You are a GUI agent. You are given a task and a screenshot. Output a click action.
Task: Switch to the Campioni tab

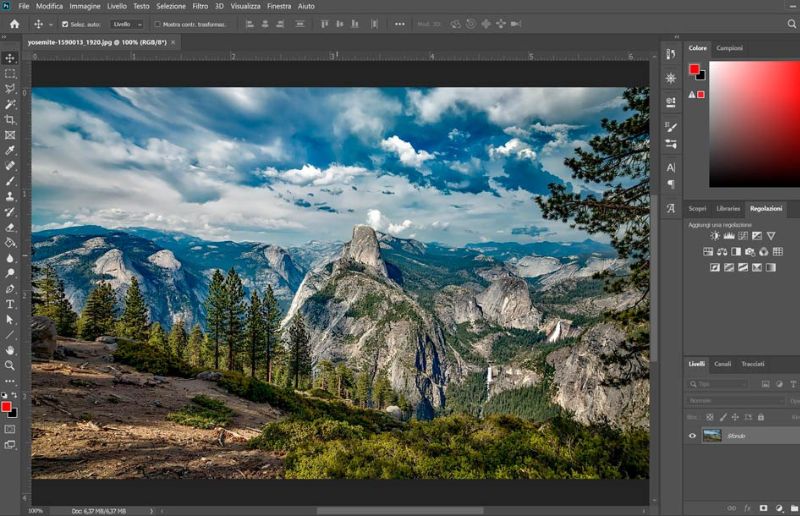(x=730, y=48)
